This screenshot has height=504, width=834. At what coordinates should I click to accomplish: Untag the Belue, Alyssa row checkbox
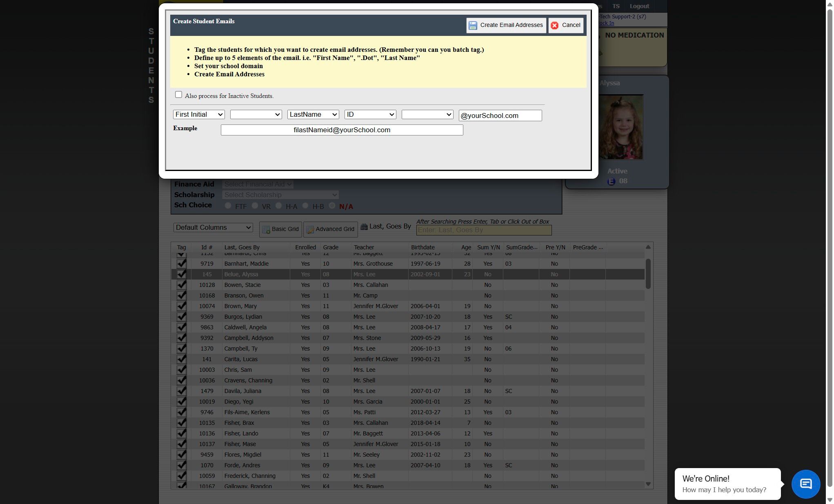pyautogui.click(x=182, y=274)
